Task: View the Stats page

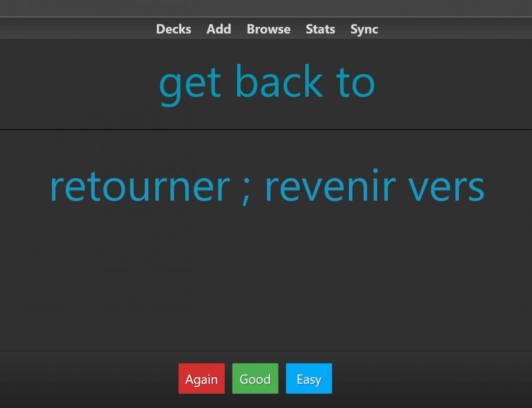Action: click(320, 29)
